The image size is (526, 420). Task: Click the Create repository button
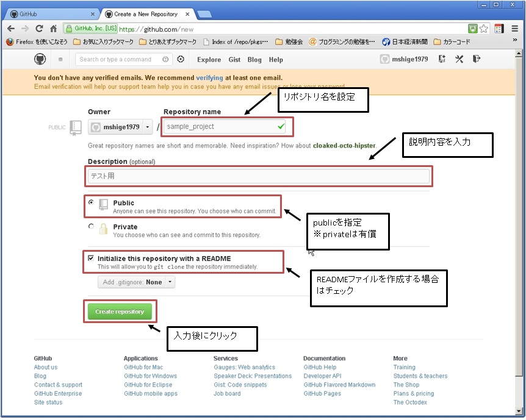coord(120,311)
